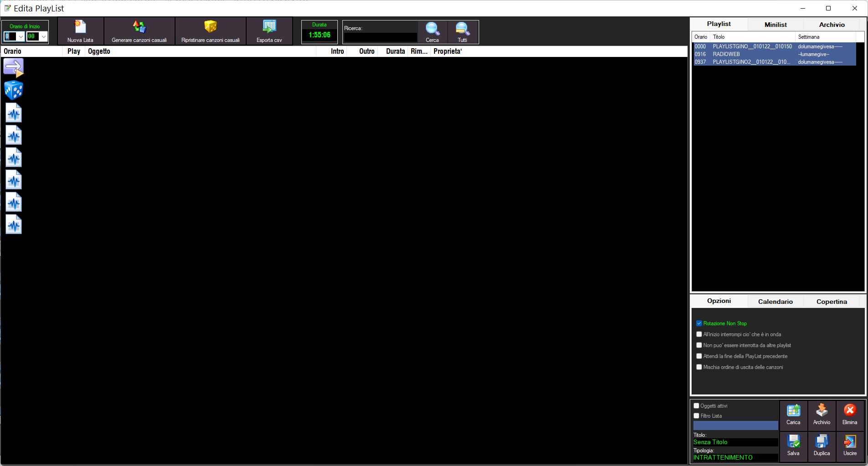Screen dimensions: 868x466
Task: Click the Nuova Lista icon
Action: [80, 31]
